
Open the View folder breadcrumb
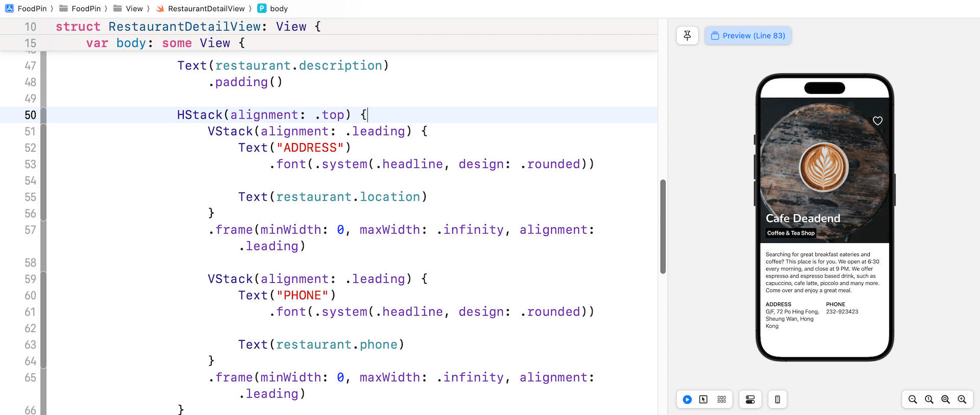(128, 9)
